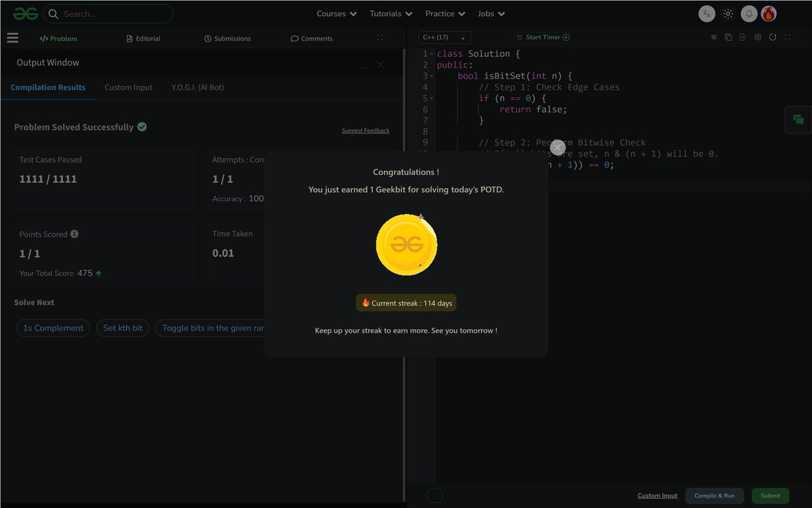
Task: Select the Compilation Results tab
Action: [x=48, y=87]
